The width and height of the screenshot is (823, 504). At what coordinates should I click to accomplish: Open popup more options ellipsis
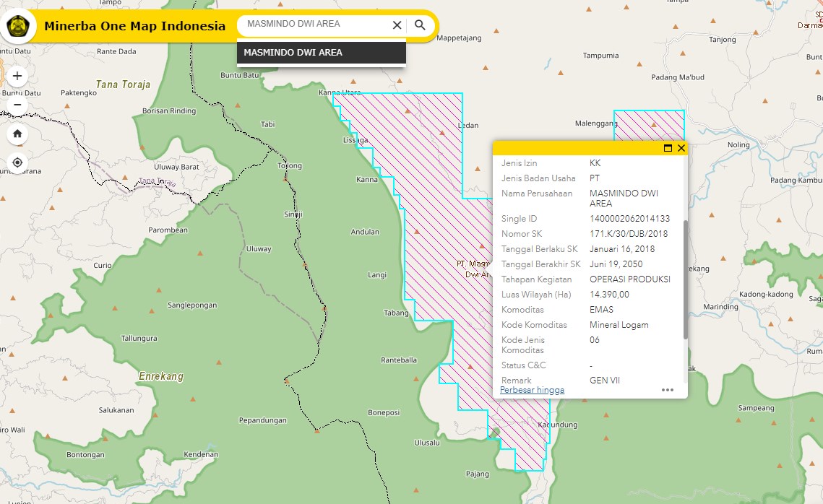[668, 390]
